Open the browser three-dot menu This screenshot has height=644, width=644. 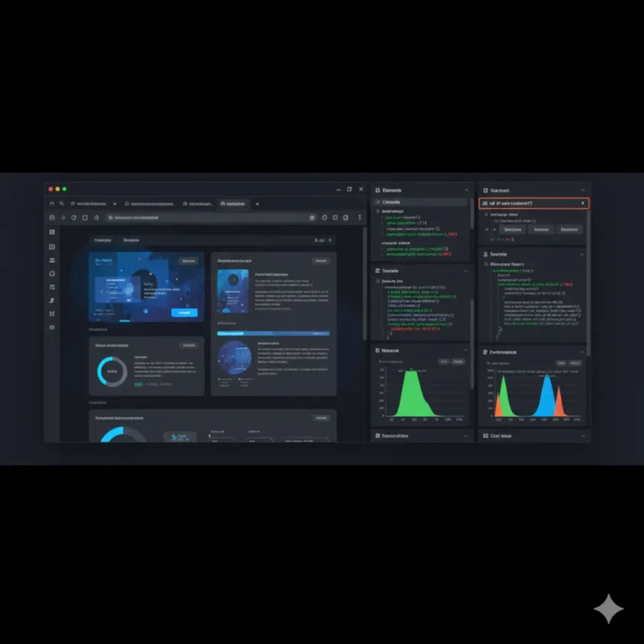pos(359,217)
